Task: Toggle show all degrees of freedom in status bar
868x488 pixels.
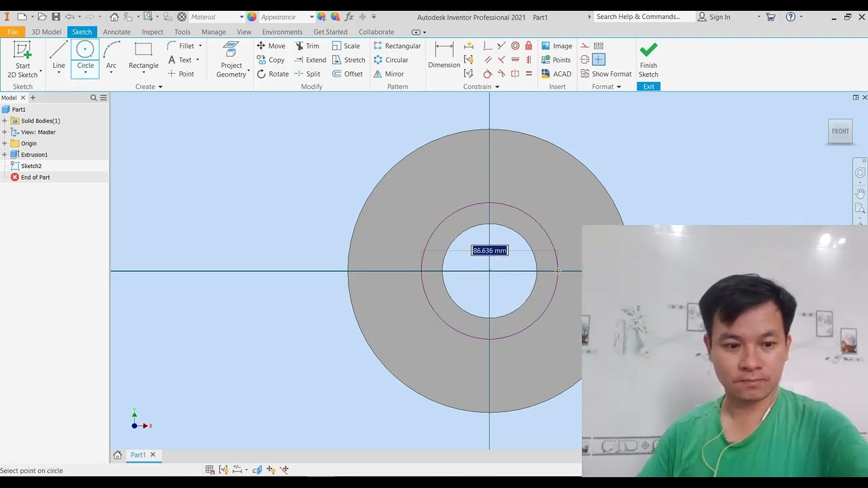Action: 271,470
